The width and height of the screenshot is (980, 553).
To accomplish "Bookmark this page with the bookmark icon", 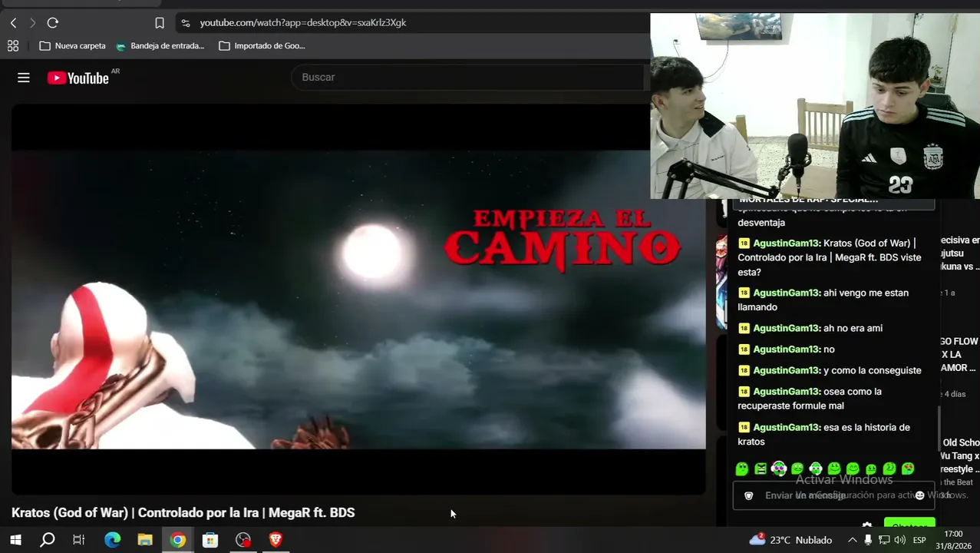I will (160, 23).
